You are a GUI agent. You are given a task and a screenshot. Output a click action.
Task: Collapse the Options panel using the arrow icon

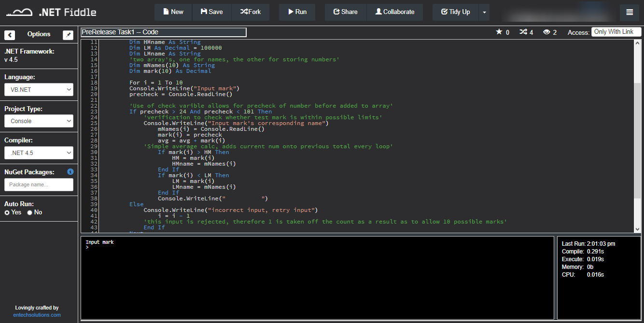click(x=10, y=35)
